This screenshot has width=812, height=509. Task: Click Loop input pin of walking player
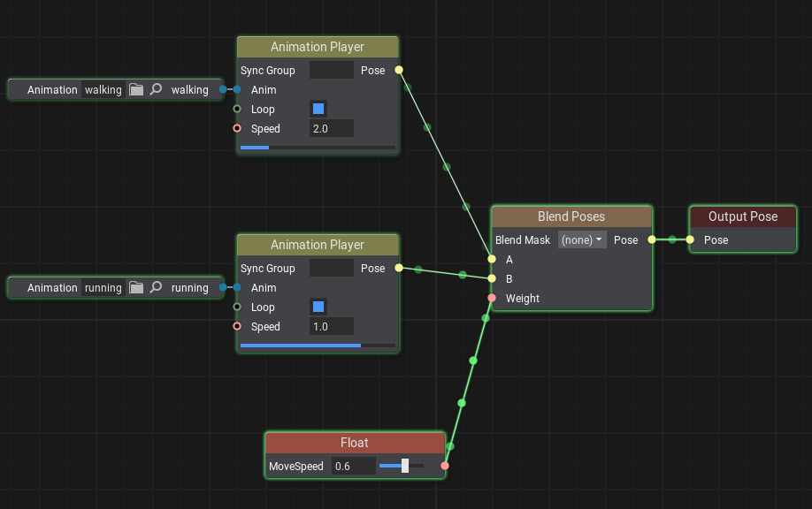237,109
